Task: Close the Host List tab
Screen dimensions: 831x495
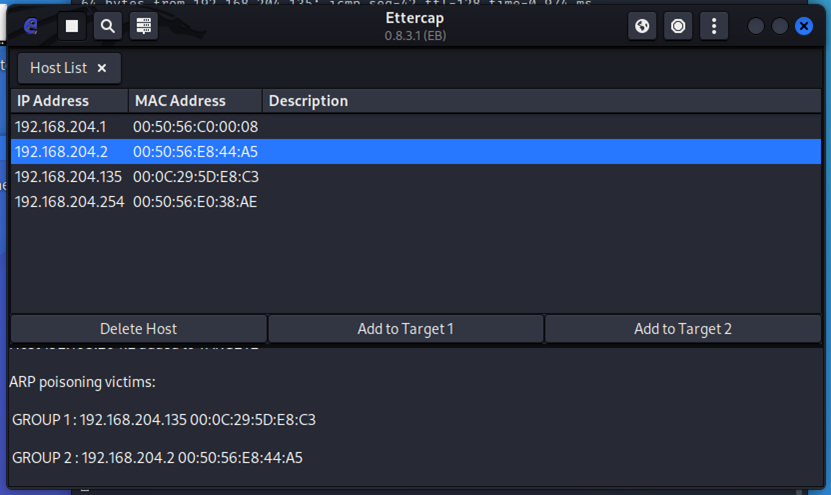Action: tap(102, 68)
